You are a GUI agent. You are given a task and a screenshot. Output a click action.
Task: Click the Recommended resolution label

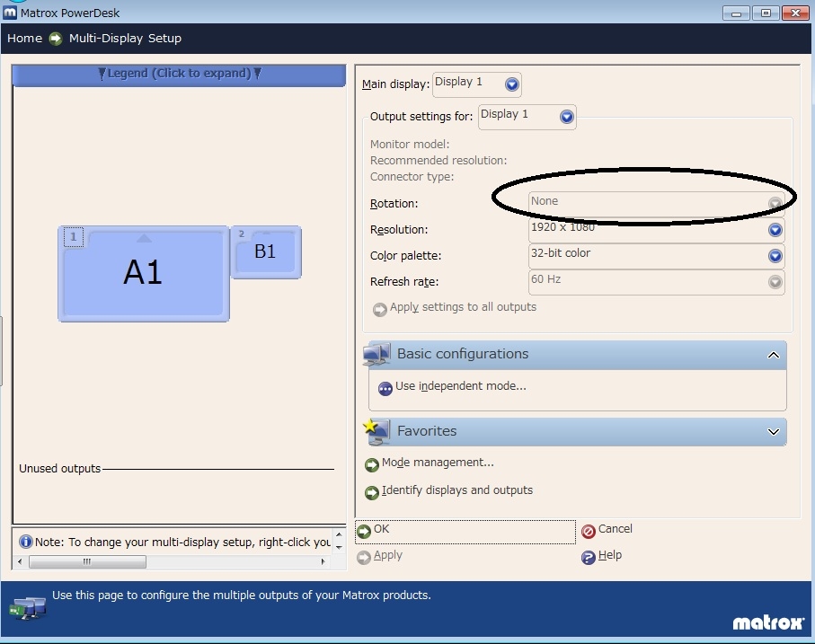pos(439,161)
